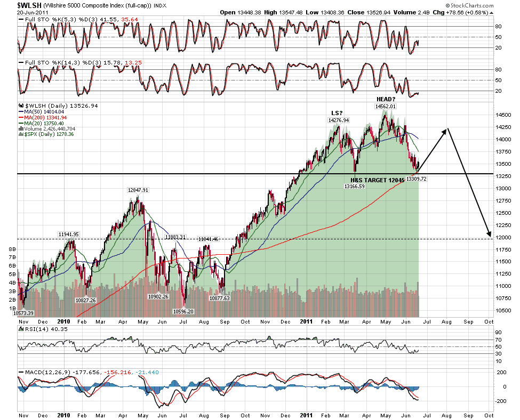Select the MA(50) blue line marker
The width and height of the screenshot is (520, 420).
21,112
